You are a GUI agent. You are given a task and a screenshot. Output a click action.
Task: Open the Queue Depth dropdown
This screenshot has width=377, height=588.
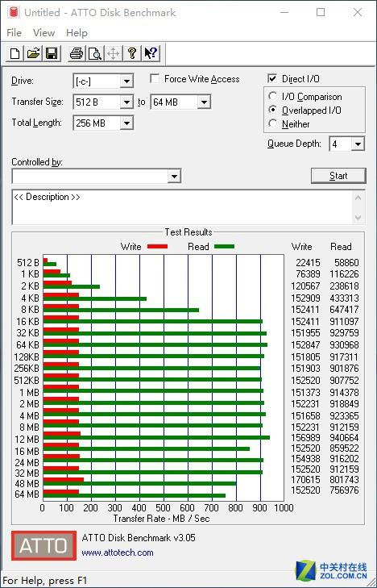[x=358, y=144]
